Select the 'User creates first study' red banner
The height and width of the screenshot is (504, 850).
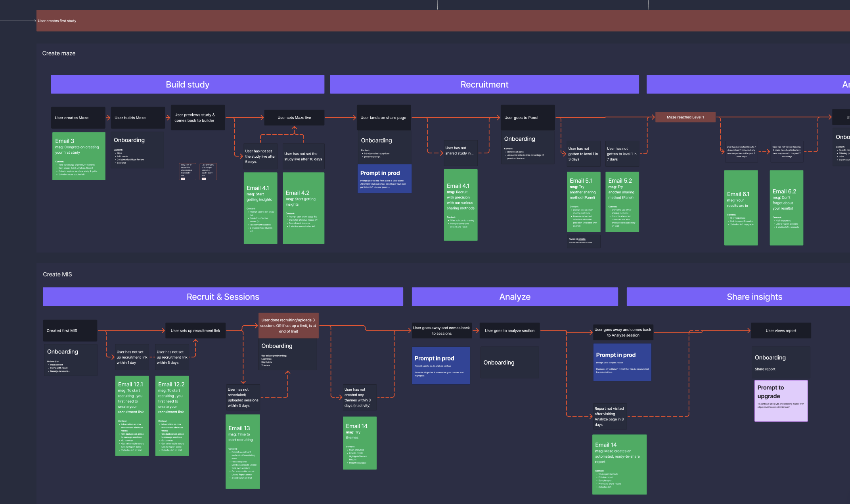pos(443,21)
